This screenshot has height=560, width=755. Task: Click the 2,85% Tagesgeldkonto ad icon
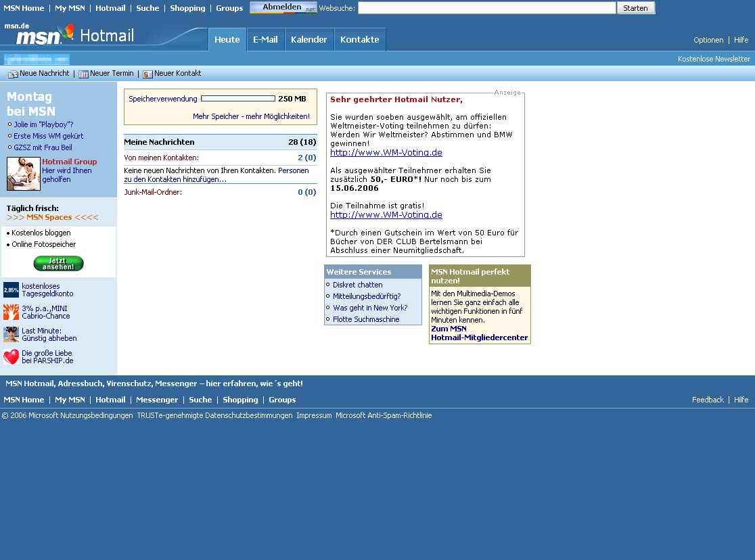click(x=11, y=290)
